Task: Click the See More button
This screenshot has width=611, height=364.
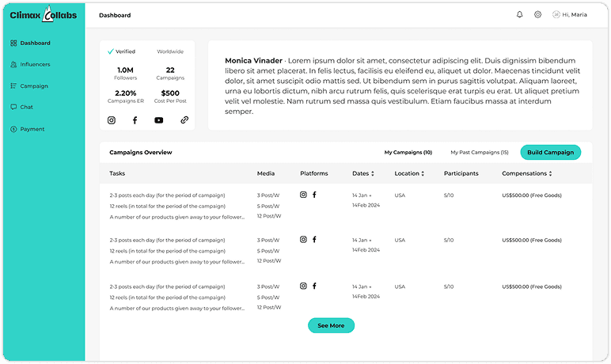Action: coord(331,325)
